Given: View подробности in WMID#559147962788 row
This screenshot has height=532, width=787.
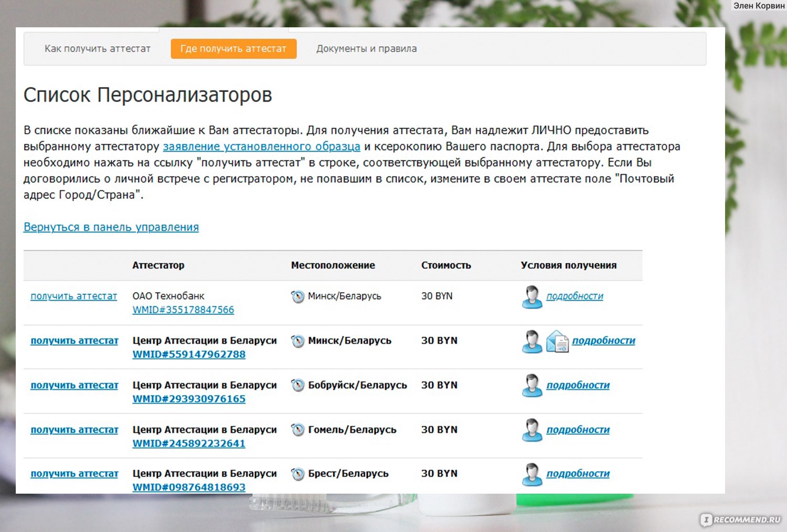Looking at the screenshot, I should [x=603, y=341].
